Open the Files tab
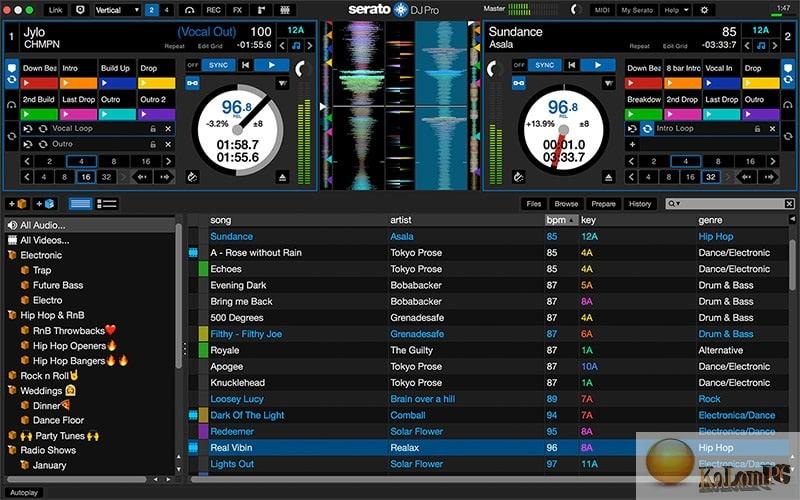The image size is (800, 500). (x=534, y=204)
